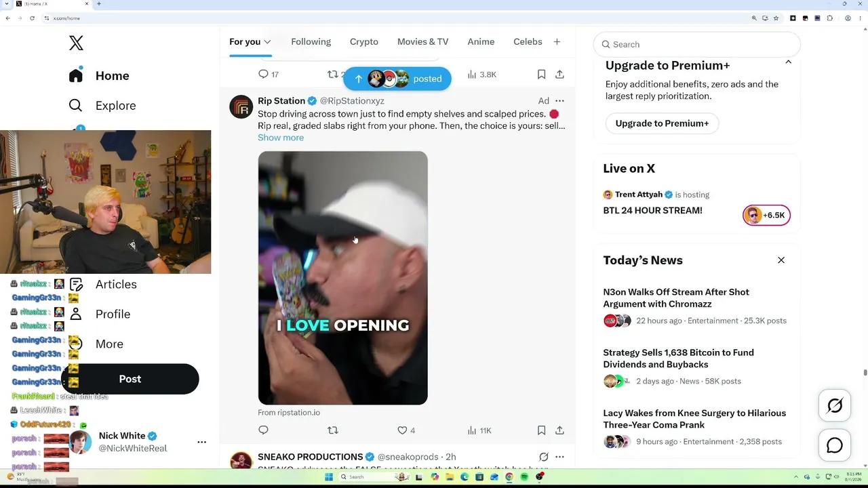Click the Post compose button
Image resolution: width=868 pixels, height=488 pixels.
(130, 379)
